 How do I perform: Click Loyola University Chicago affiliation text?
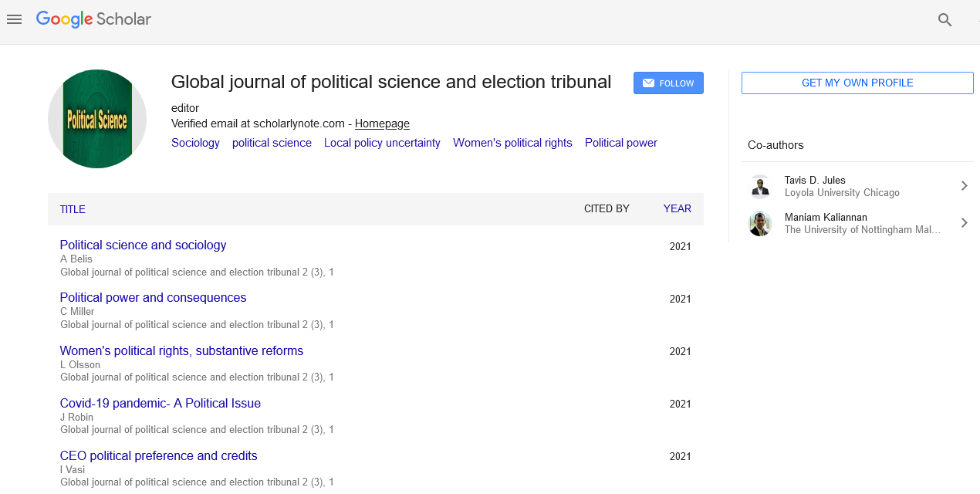click(842, 193)
